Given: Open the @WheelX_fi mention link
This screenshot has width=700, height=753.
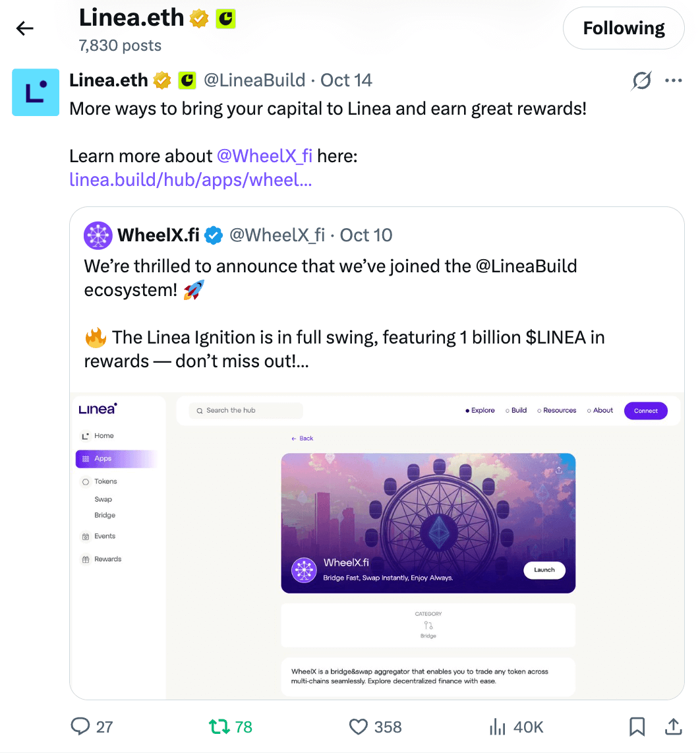Looking at the screenshot, I should pos(264,156).
